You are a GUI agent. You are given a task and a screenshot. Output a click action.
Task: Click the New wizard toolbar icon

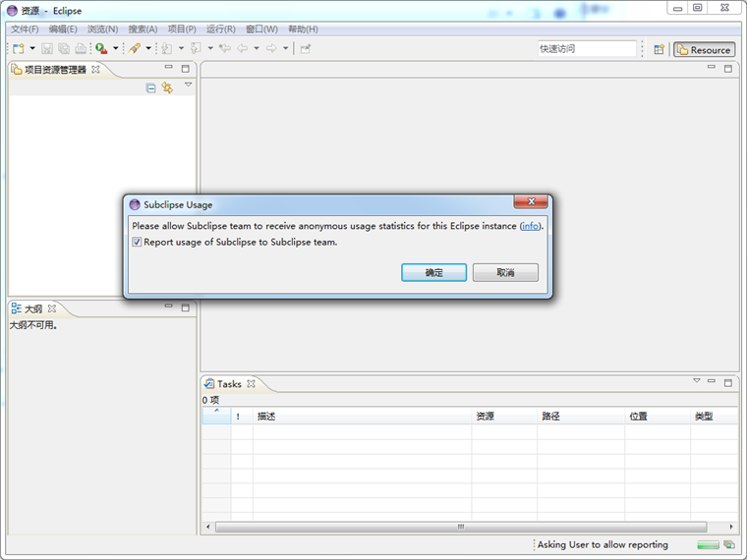tap(18, 48)
